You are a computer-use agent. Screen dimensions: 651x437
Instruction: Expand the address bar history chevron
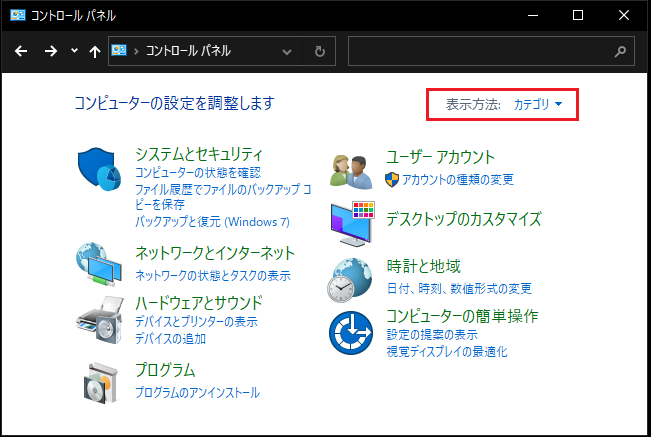[288, 51]
